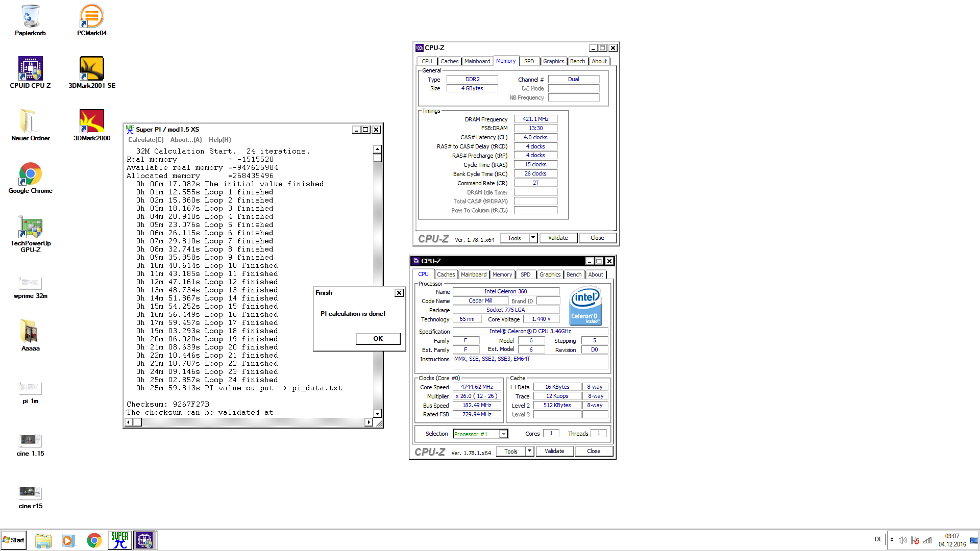Click Super PI vertical scroll down arrow
Image resolution: width=980 pixels, height=551 pixels.
click(377, 414)
